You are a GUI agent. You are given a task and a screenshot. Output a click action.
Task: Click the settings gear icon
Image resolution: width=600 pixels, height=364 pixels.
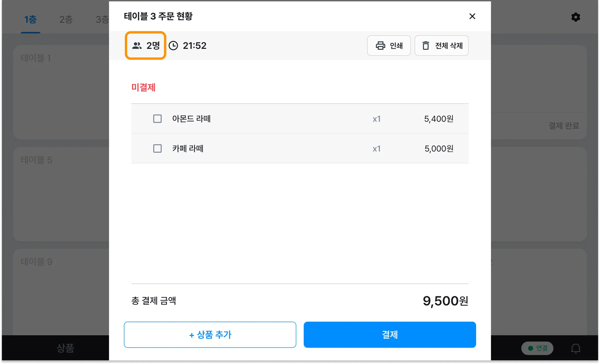575,17
